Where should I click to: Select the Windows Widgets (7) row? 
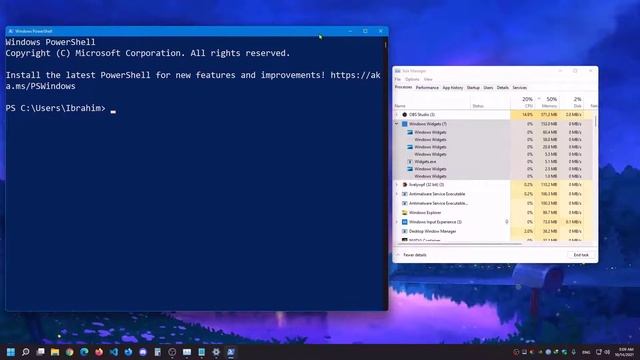tap(493, 124)
